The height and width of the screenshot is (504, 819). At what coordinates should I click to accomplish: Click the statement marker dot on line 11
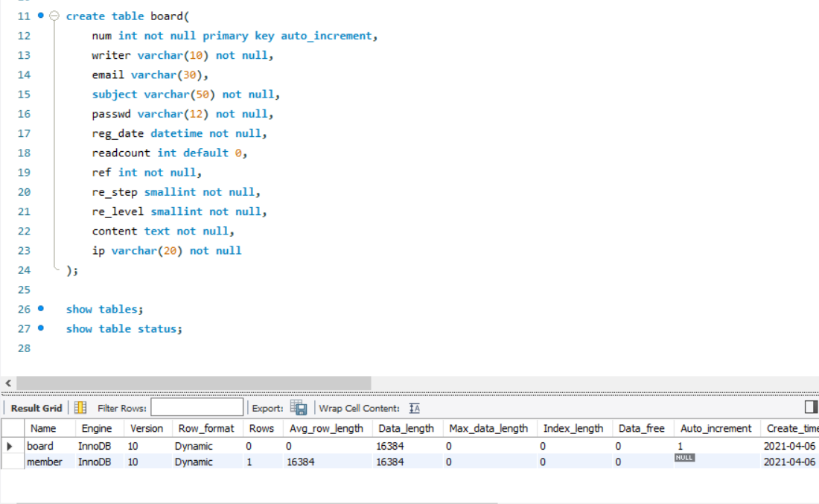41,16
